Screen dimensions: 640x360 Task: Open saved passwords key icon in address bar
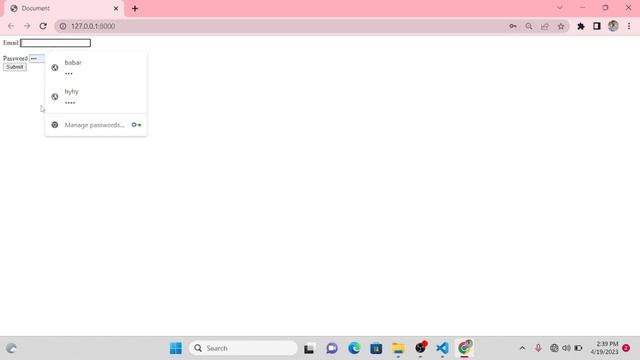click(513, 26)
